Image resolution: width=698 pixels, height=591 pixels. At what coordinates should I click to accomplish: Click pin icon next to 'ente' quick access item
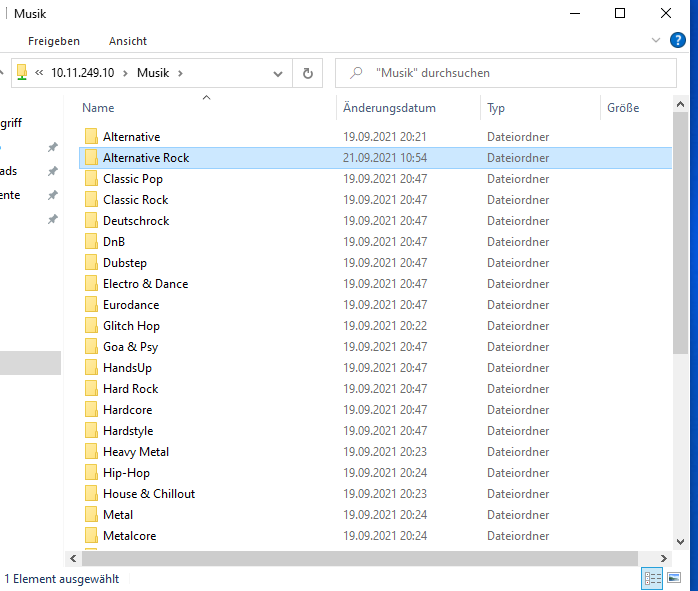tap(53, 195)
